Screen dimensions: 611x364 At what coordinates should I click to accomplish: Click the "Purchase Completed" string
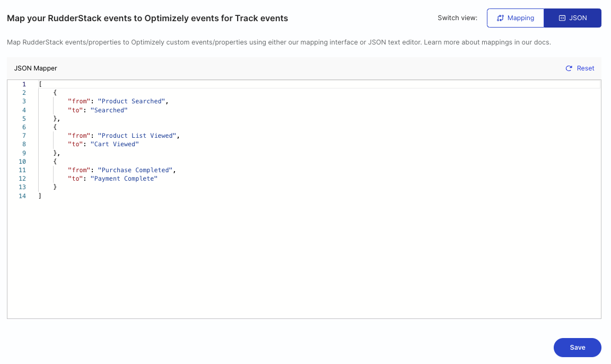coord(135,170)
